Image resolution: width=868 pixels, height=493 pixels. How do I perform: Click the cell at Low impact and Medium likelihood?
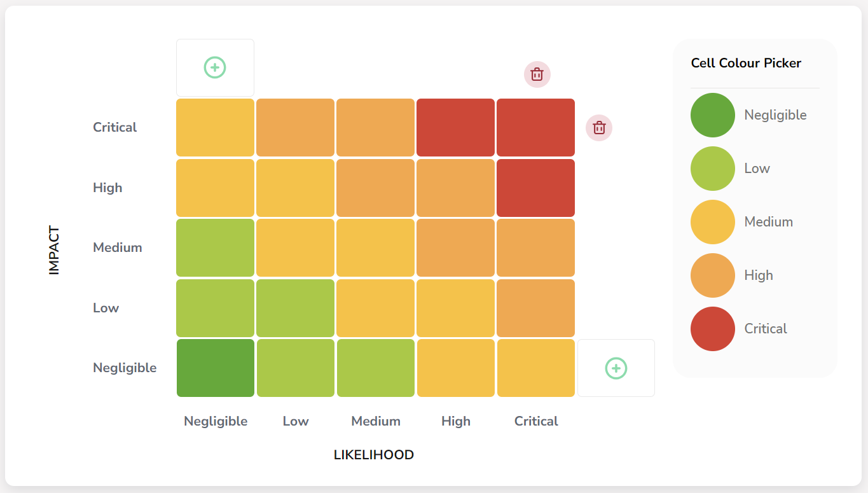(x=375, y=308)
